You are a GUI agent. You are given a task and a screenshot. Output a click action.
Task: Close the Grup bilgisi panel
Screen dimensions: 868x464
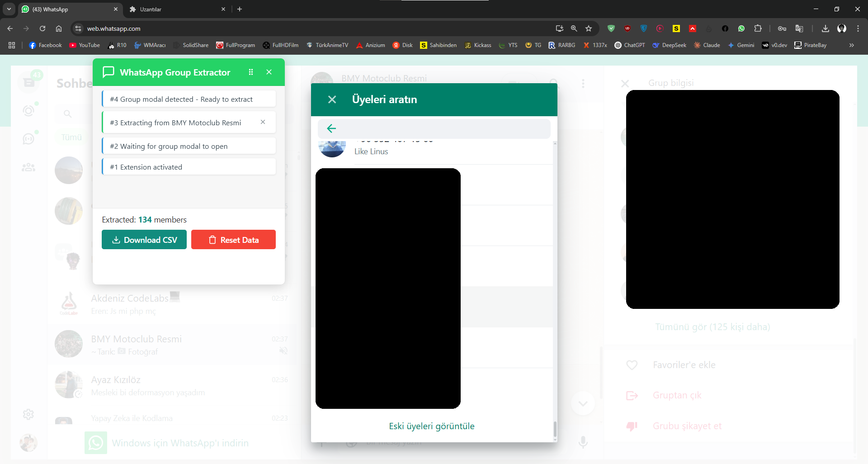coord(625,83)
